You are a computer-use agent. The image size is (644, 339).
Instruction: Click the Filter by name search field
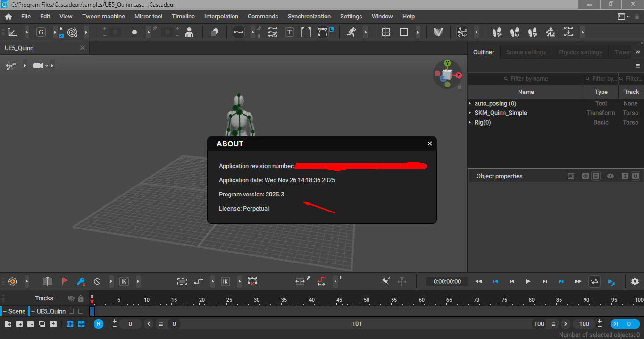pos(526,78)
